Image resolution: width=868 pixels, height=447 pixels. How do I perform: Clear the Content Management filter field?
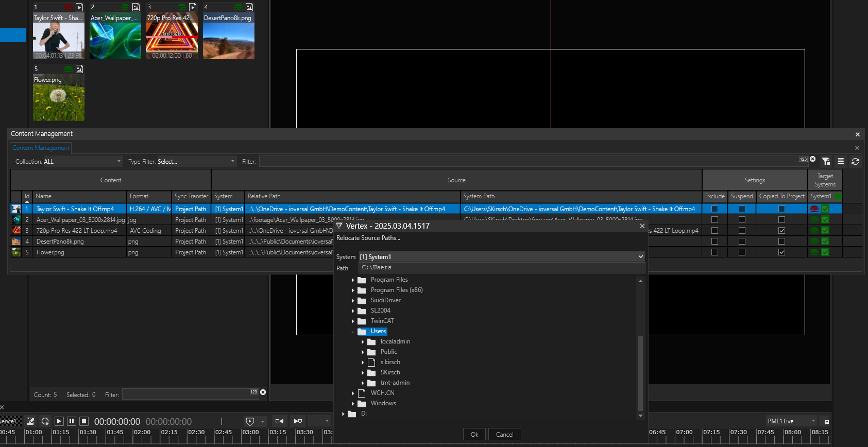point(812,159)
